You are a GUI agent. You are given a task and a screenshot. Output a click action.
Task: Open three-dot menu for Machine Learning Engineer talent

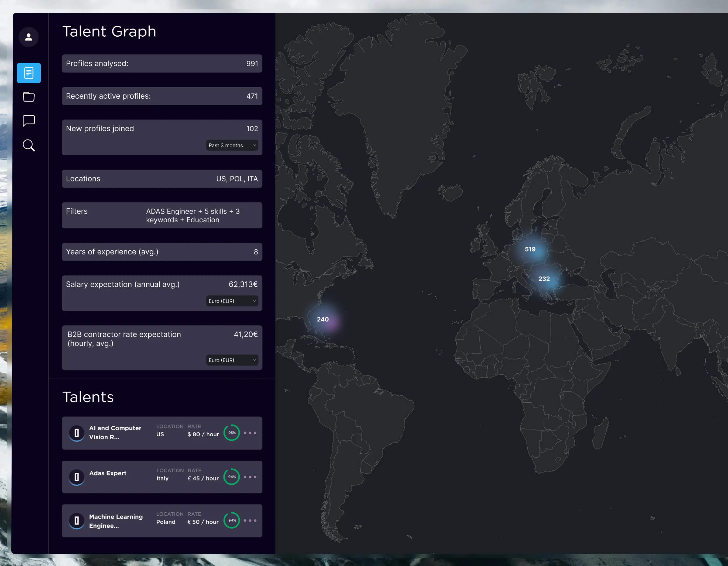pyautogui.click(x=250, y=520)
